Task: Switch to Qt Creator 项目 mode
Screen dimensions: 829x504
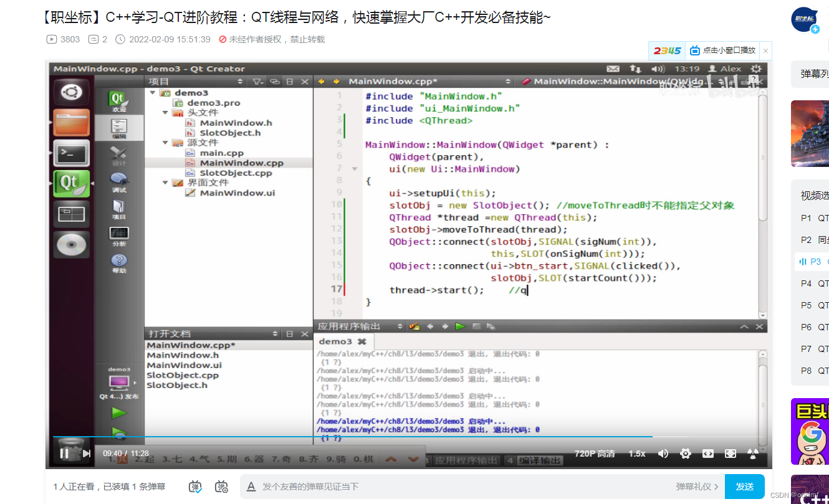Action: (x=118, y=209)
